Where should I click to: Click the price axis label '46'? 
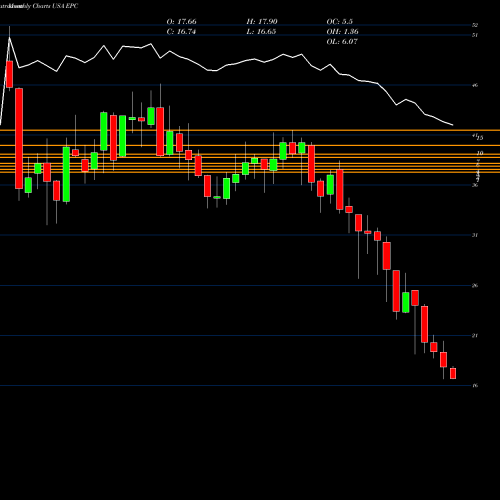[475, 85]
